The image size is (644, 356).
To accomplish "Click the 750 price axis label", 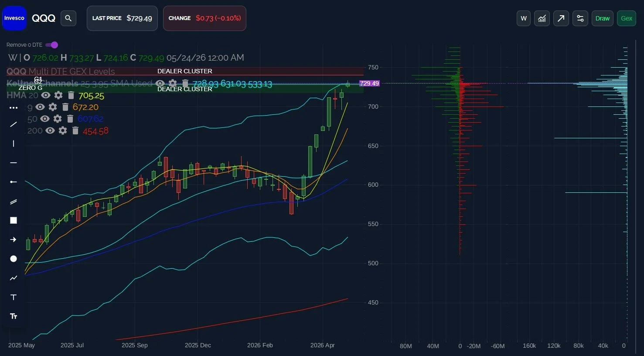I will [373, 68].
